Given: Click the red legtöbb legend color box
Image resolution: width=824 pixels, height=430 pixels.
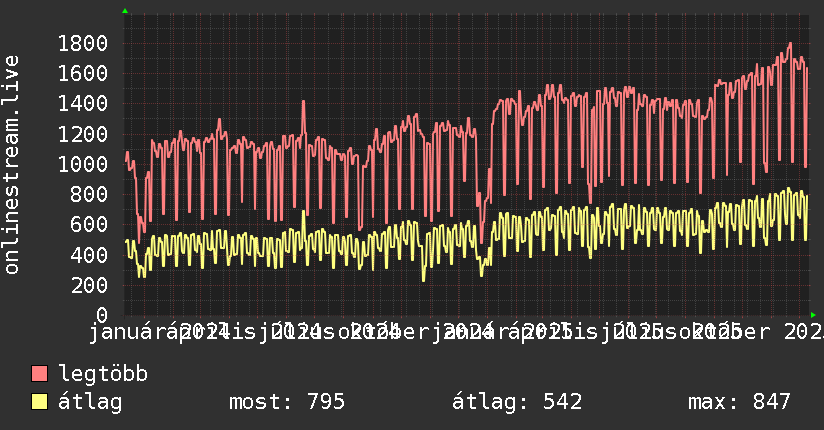Looking at the screenshot, I should [x=40, y=374].
